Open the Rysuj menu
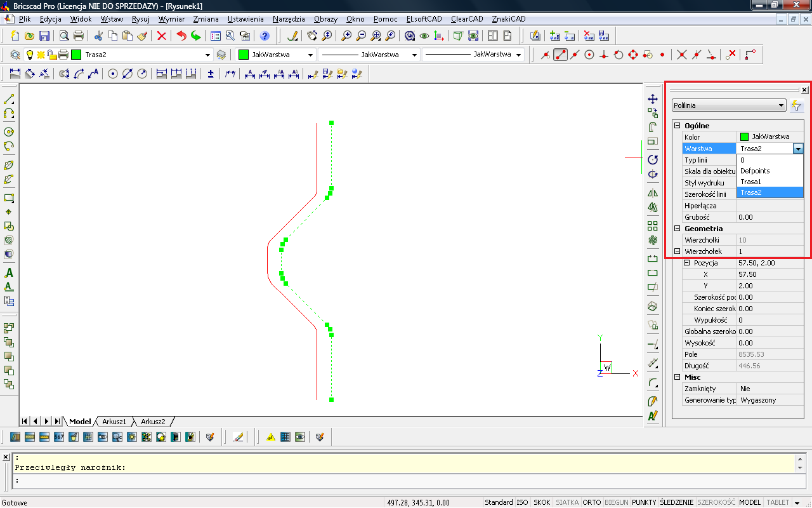Image resolution: width=812 pixels, height=508 pixels. [140, 19]
